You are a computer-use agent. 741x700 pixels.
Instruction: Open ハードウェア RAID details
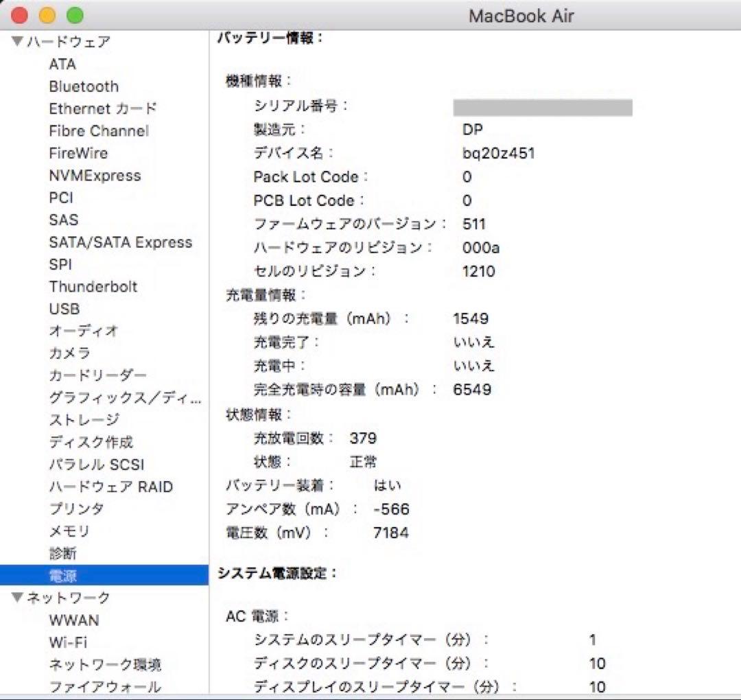(x=111, y=486)
